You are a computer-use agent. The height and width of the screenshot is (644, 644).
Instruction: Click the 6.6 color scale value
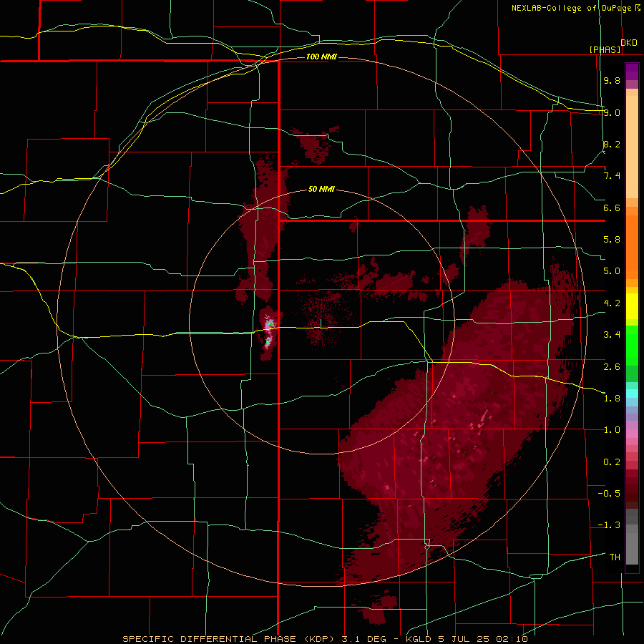(x=612, y=208)
